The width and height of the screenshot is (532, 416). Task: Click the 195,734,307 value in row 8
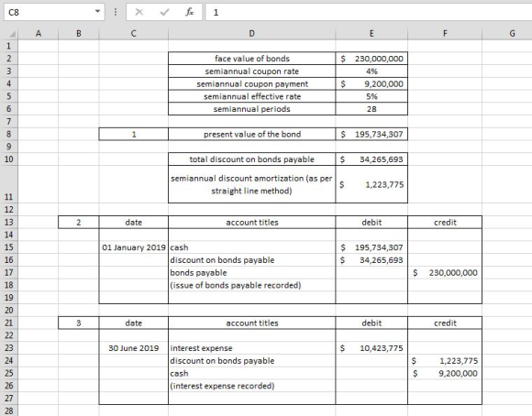(x=371, y=135)
